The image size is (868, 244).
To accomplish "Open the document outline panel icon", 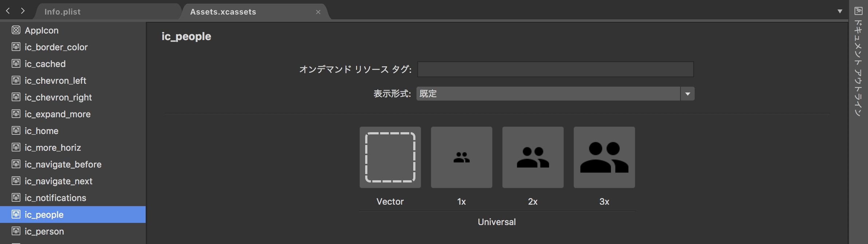I will [859, 11].
